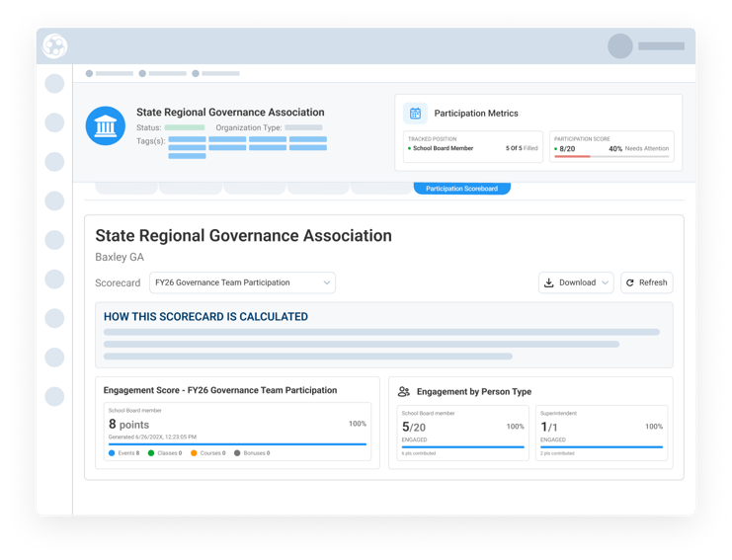The height and width of the screenshot is (560, 732).
Task: Click the app logo in the header
Action: click(55, 45)
